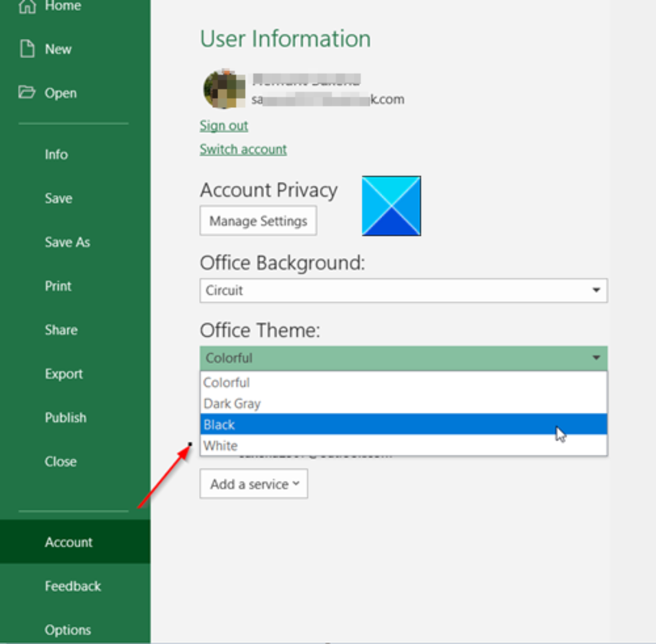Collapse the Office Theme dropdown arrow
Image resolution: width=656 pixels, height=644 pixels.
pos(596,358)
